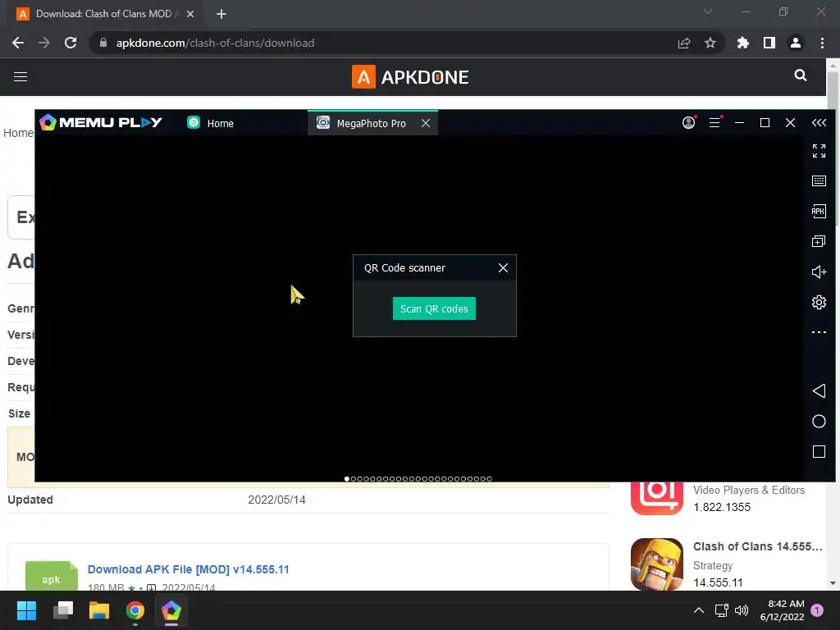
Task: Collapse MEmu sidebar with triple chevron
Action: click(x=819, y=123)
